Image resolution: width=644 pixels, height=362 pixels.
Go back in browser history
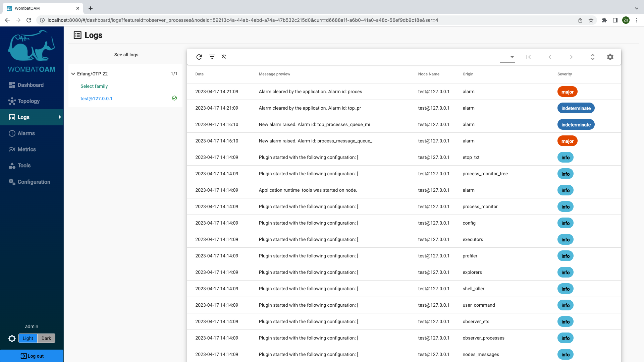tap(7, 20)
